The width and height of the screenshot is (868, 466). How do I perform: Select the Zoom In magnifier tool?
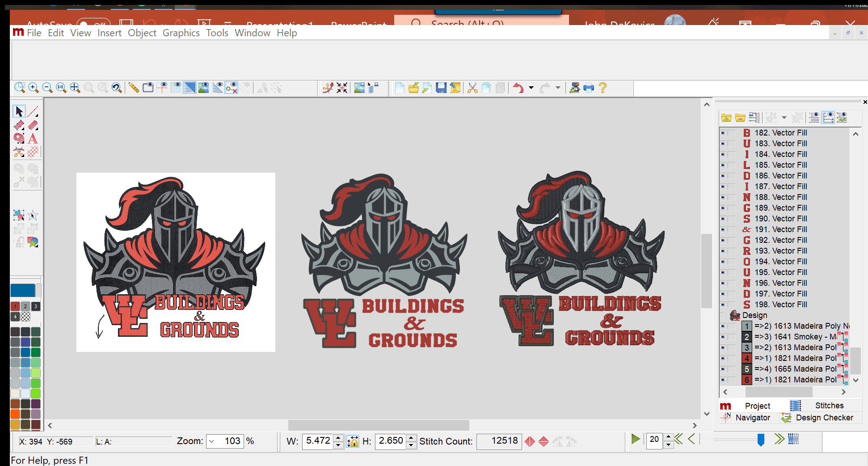coord(33,88)
